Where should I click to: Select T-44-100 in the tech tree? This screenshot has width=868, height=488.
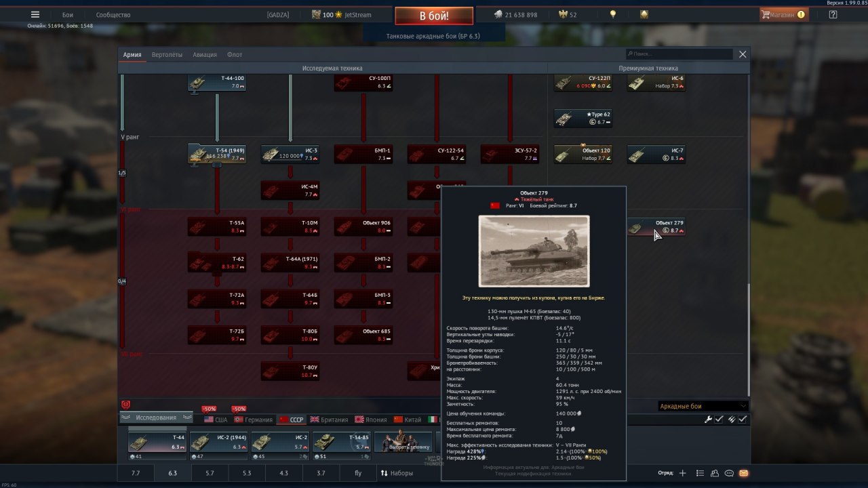(x=217, y=83)
